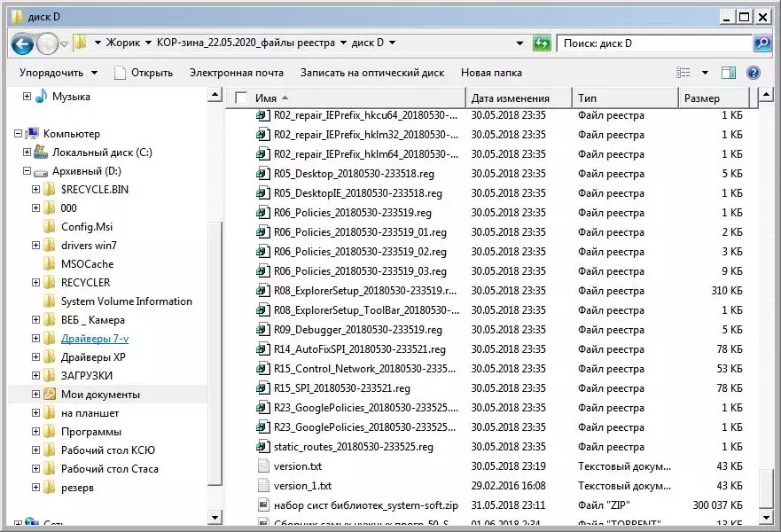
Task: Open the address bar history dropdown
Action: pos(519,43)
